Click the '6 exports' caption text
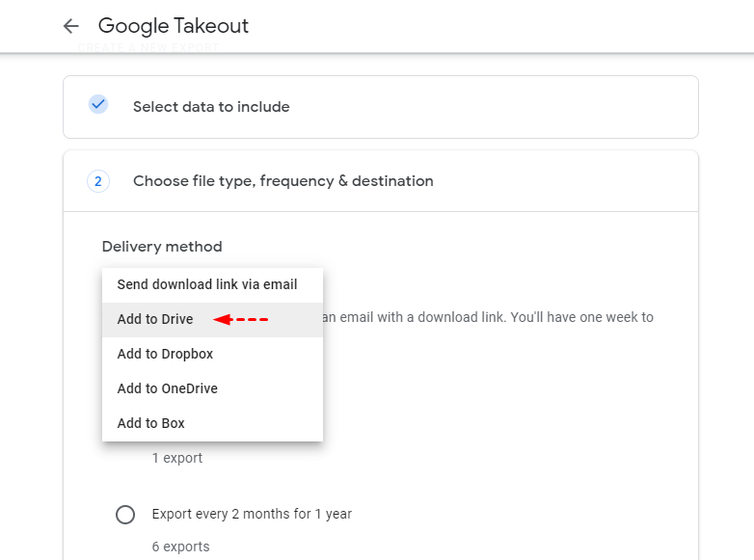The height and width of the screenshot is (560, 754). tap(181, 547)
